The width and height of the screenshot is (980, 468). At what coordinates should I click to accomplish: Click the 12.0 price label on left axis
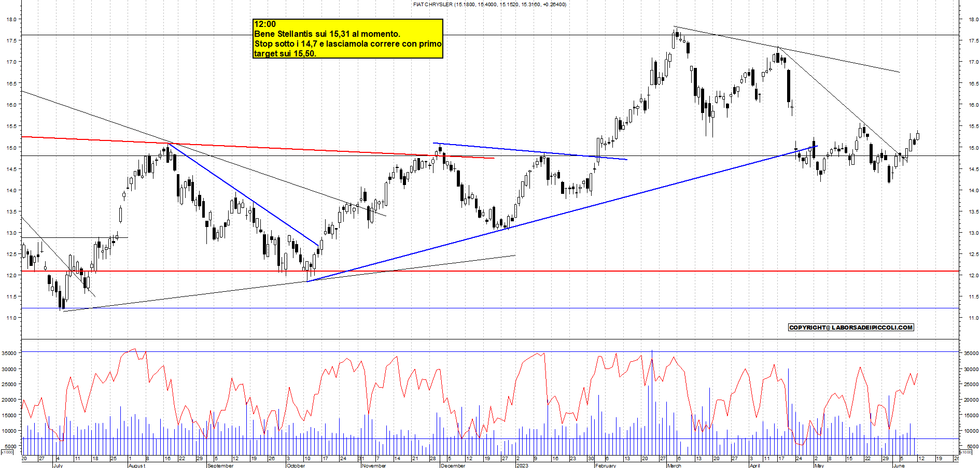click(x=11, y=275)
